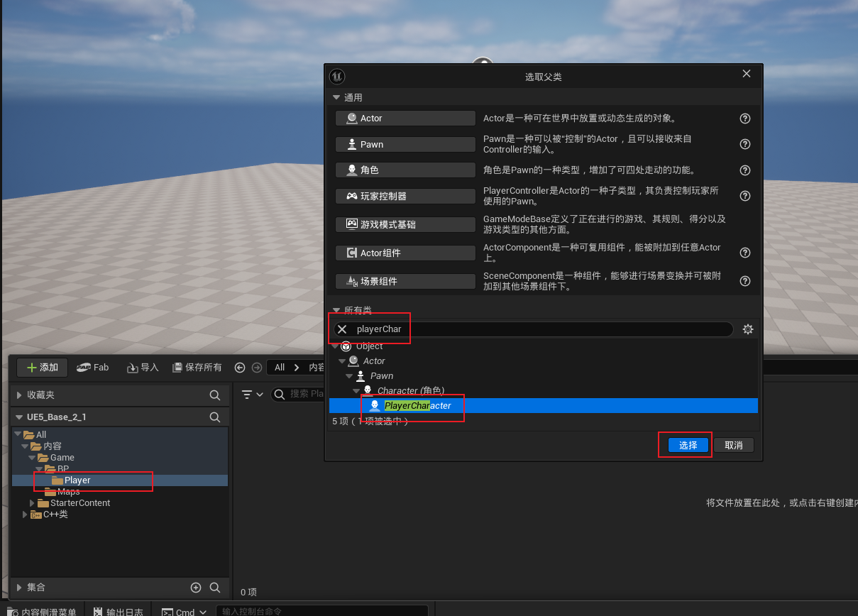The image size is (858, 616).
Task: Clear the playerChar search via the X icon
Action: click(x=342, y=329)
